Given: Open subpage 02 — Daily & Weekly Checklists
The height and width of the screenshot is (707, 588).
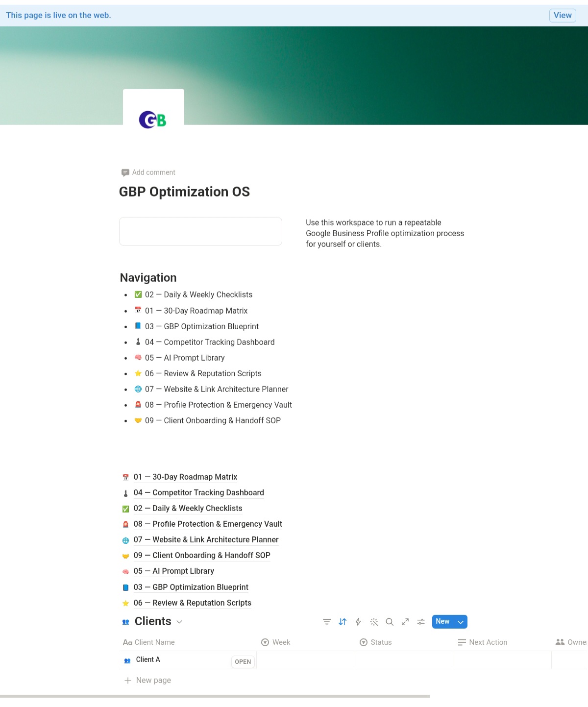Looking at the screenshot, I should 188,509.
